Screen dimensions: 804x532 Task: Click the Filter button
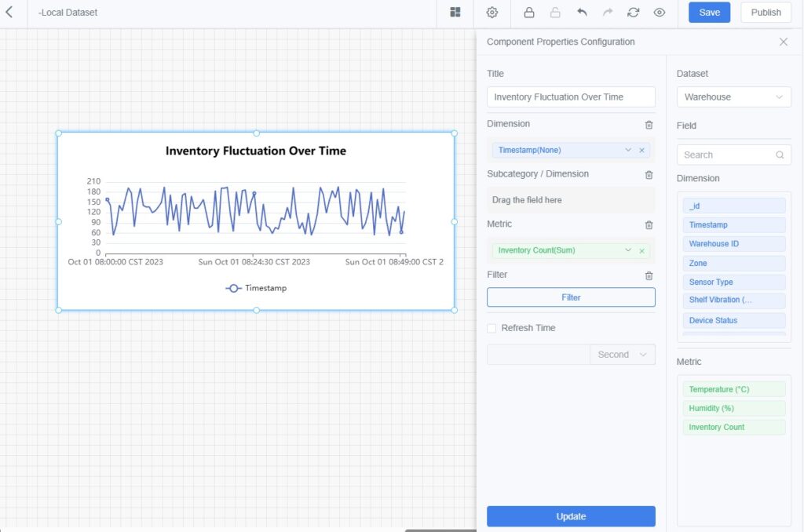[571, 297]
